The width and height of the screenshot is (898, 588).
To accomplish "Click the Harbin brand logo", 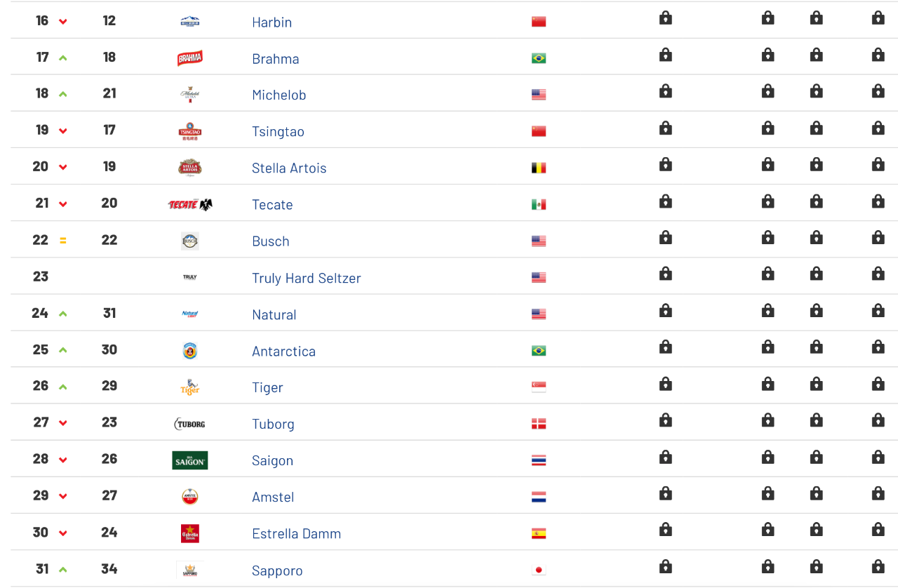I will [x=189, y=21].
